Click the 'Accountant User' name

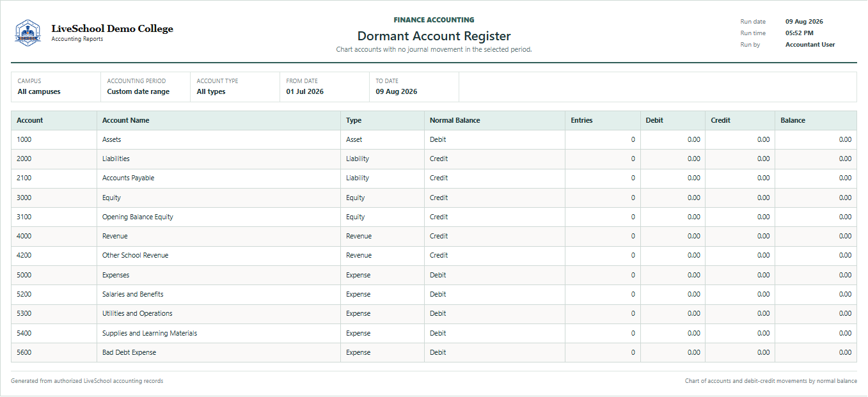pyautogui.click(x=810, y=45)
